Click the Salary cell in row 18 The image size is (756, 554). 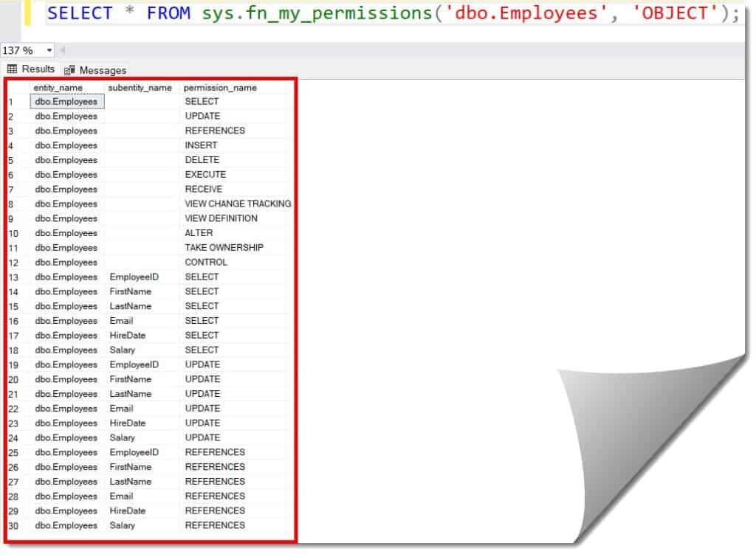pyautogui.click(x=122, y=350)
